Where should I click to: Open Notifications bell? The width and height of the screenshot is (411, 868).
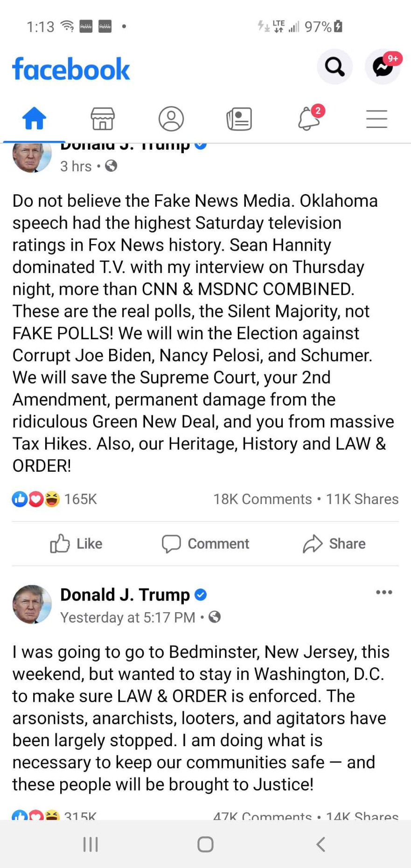tap(309, 119)
